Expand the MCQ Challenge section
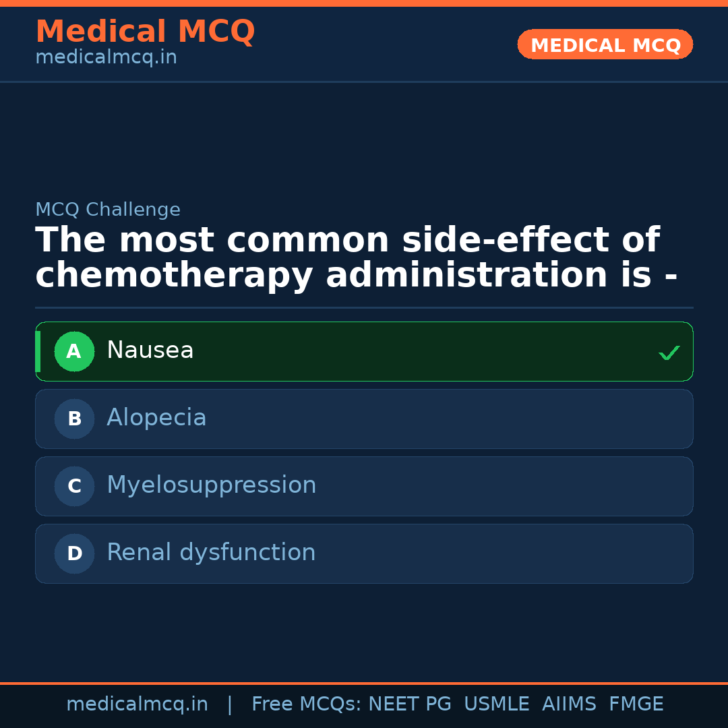The width and height of the screenshot is (728, 728). coord(108,210)
